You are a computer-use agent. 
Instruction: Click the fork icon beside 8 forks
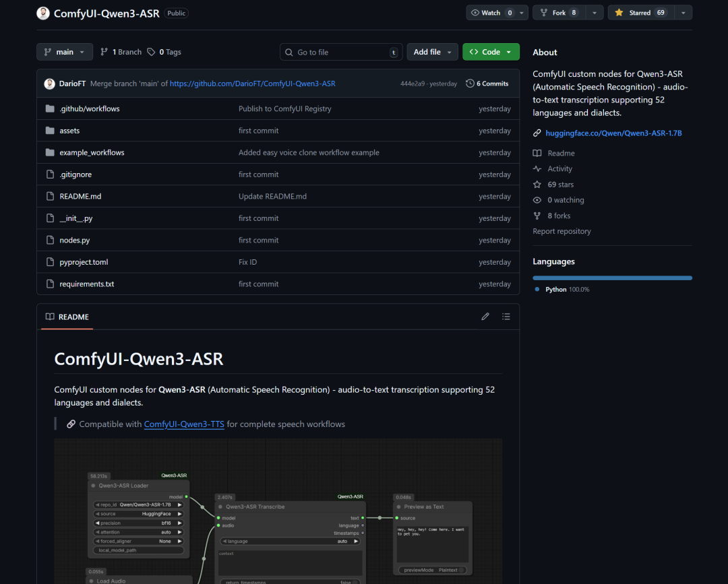click(x=537, y=216)
